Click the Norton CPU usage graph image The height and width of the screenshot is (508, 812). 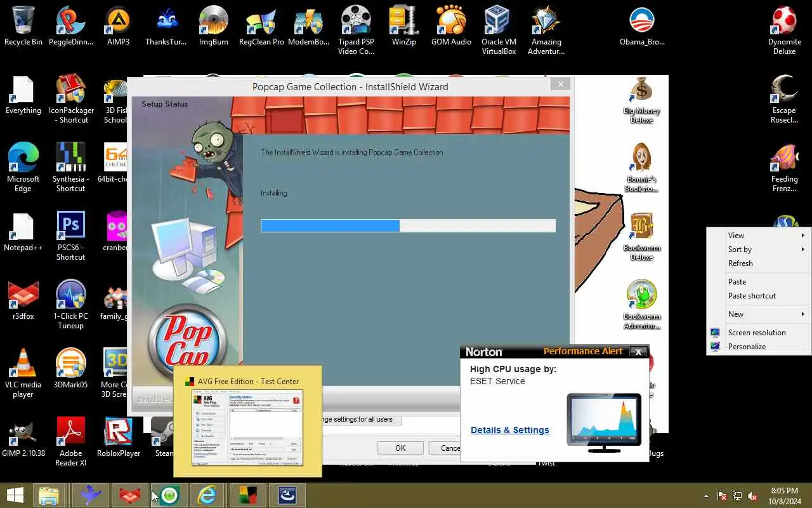coord(603,422)
